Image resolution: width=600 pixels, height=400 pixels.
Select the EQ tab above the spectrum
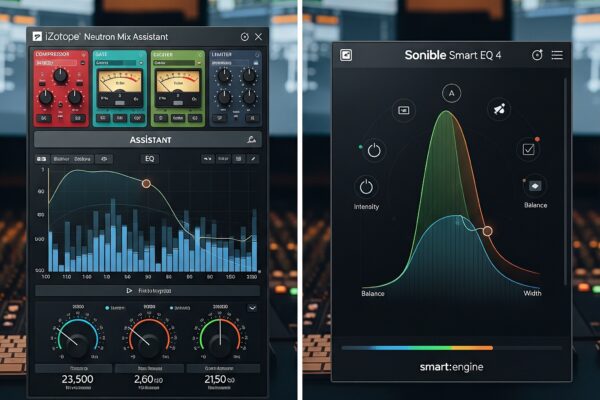[150, 158]
